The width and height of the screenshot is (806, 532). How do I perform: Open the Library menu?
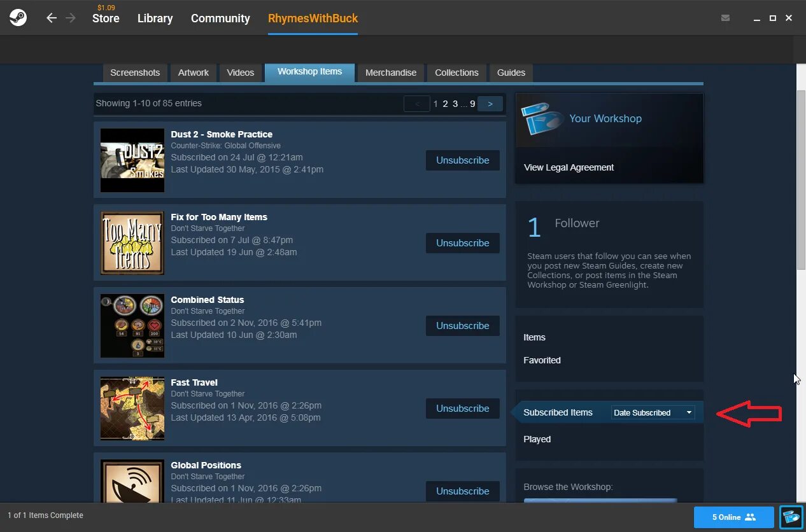[x=155, y=18]
